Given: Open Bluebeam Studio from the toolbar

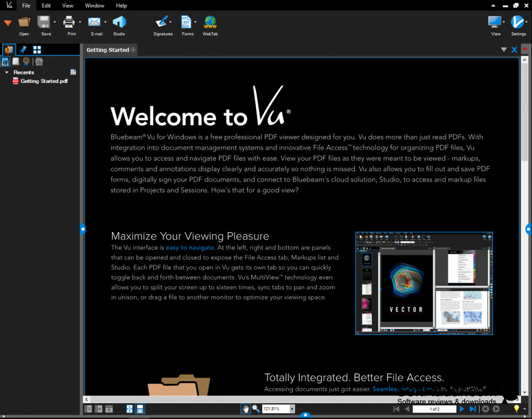Looking at the screenshot, I should point(119,22).
